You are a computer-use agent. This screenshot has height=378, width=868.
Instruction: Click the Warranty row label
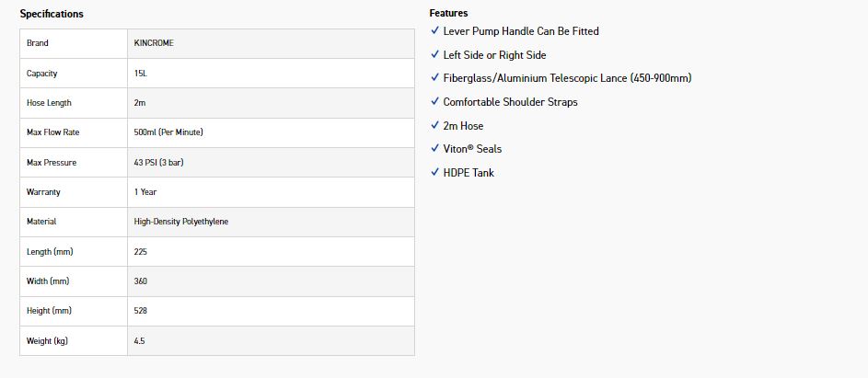(43, 192)
